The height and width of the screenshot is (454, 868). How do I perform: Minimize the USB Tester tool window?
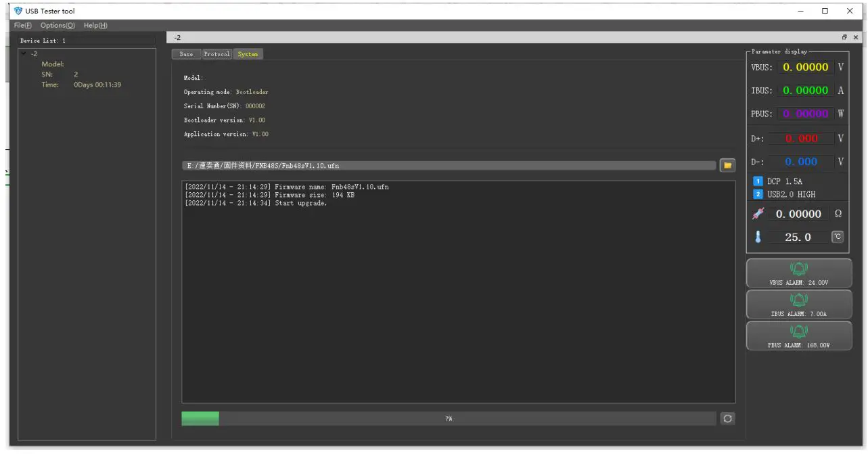tap(801, 11)
